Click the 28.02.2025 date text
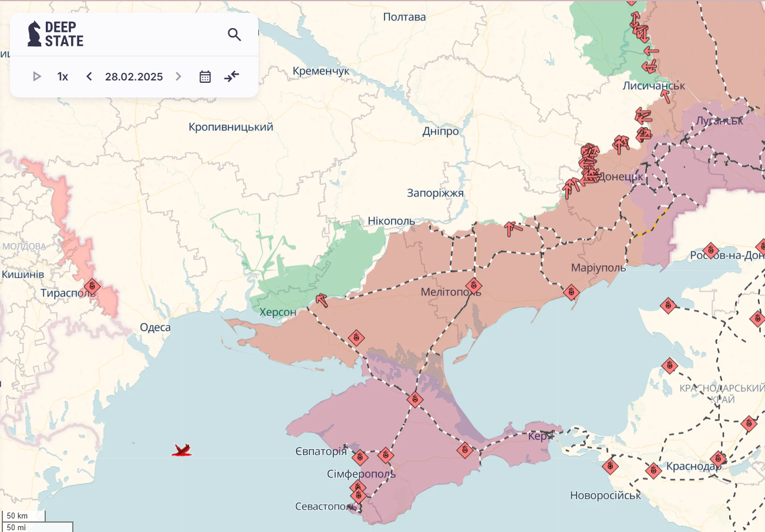Screen dimensions: 765x532 [134, 76]
